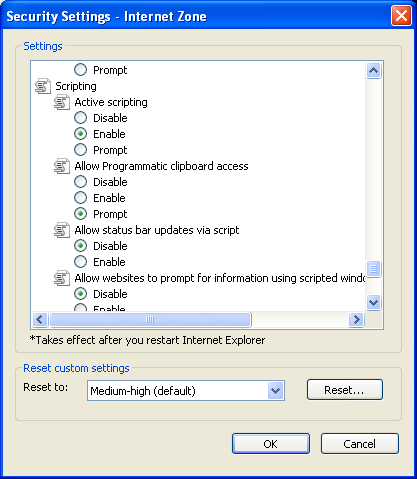The image size is (417, 479).
Task: Click the scripted windows prompt setting icon
Action: point(62,278)
